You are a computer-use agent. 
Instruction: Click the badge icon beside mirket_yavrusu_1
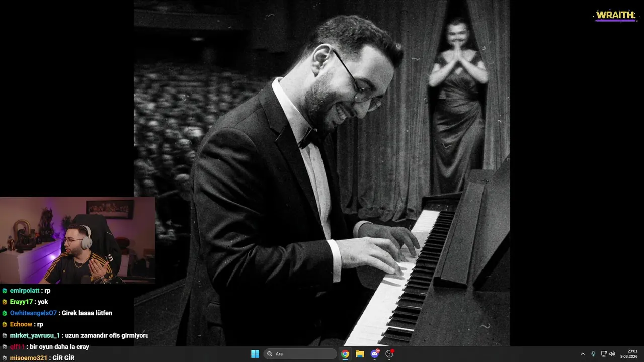(5, 335)
